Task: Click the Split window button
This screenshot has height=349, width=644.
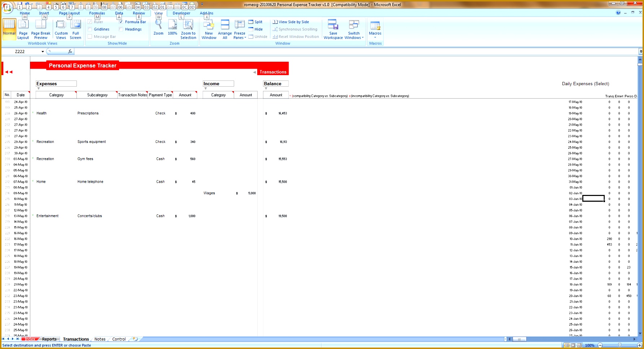Action: click(x=256, y=22)
